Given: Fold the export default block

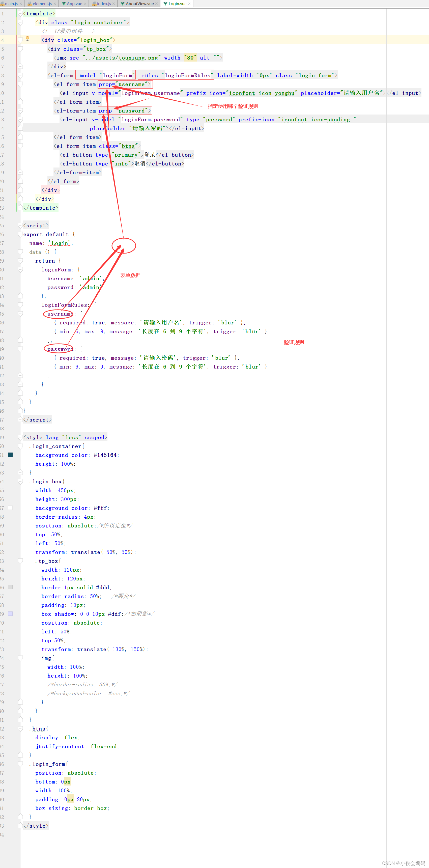Looking at the screenshot, I should pos(20,234).
